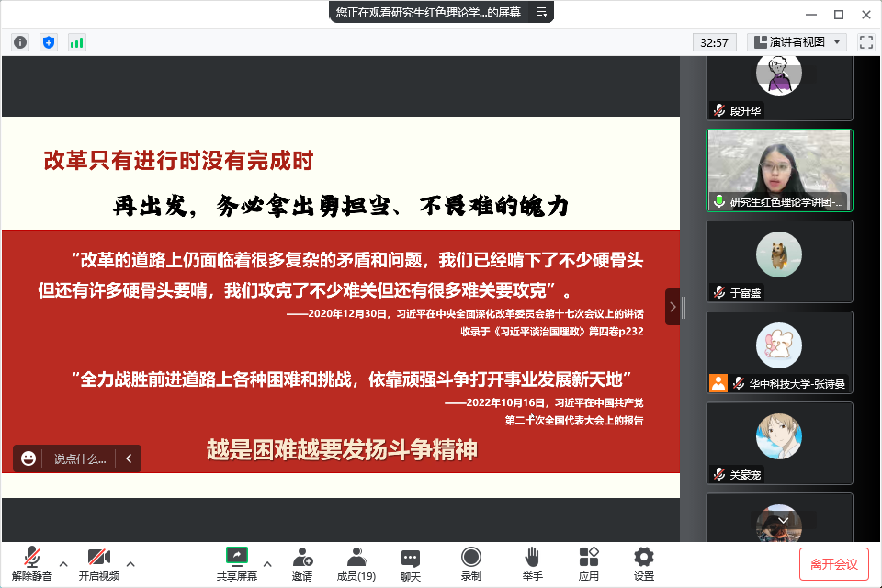The image size is (882, 588).
Task: Expand the video options arrow beside 开启视频
Action: 130,563
